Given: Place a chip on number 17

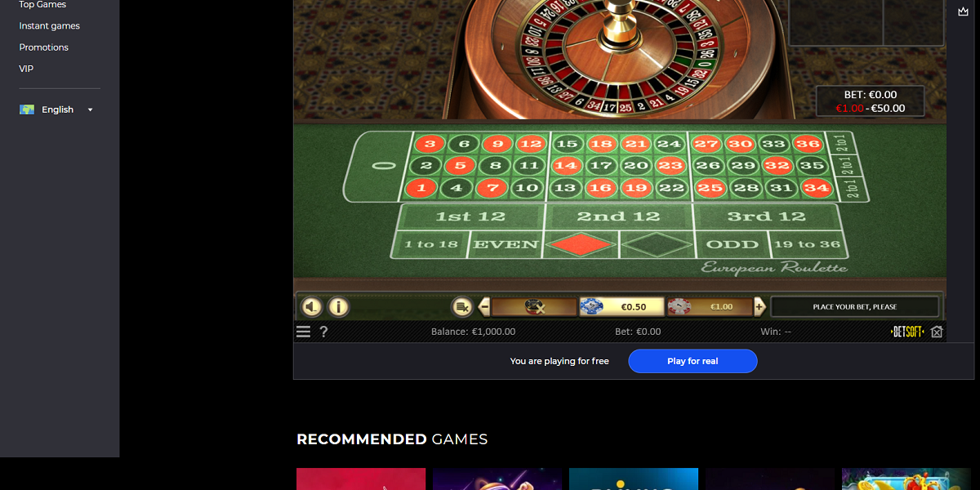Looking at the screenshot, I should tap(601, 165).
